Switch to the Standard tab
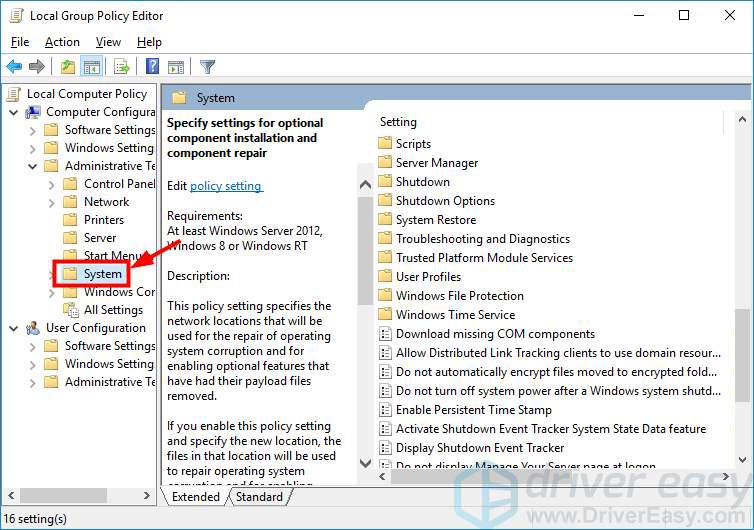754x530 pixels. (259, 497)
